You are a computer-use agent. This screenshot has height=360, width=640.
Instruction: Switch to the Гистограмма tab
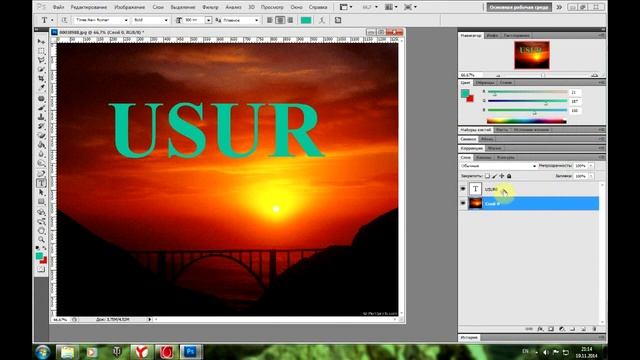point(516,36)
